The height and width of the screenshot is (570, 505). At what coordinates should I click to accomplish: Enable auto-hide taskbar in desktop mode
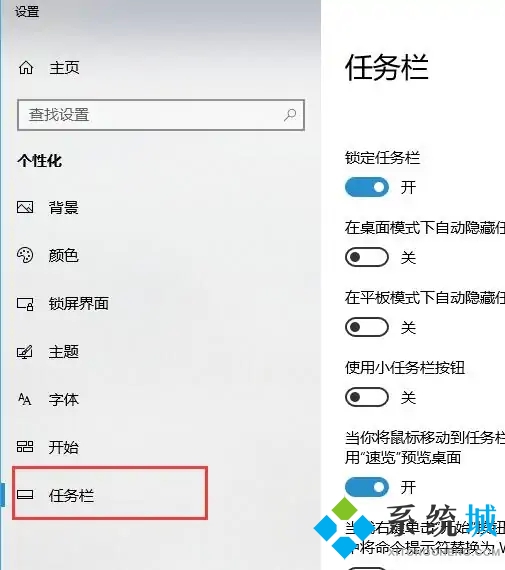pyautogui.click(x=367, y=257)
